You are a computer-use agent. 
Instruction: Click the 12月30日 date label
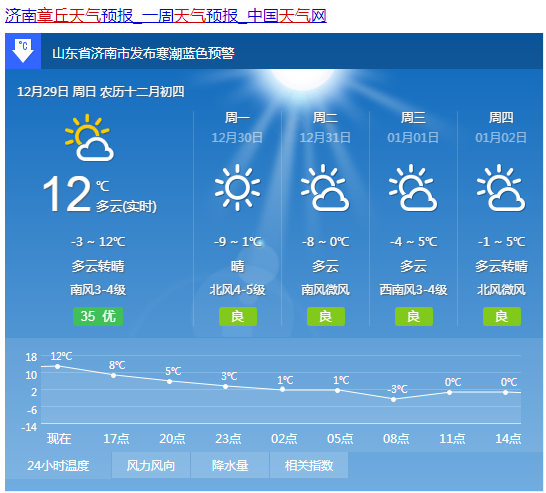click(x=237, y=138)
